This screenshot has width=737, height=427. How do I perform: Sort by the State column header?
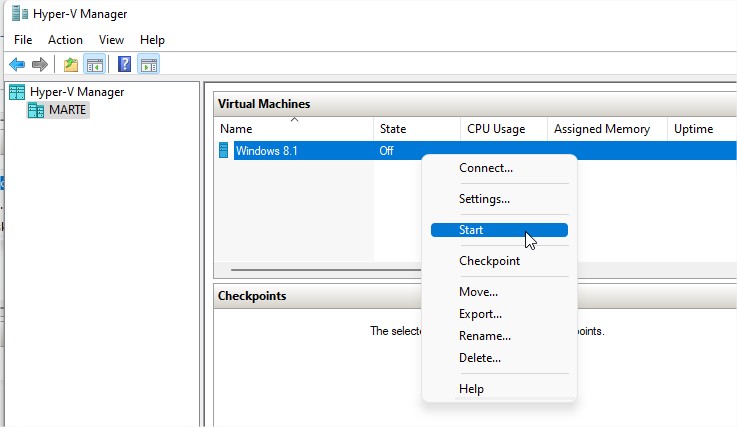click(417, 129)
